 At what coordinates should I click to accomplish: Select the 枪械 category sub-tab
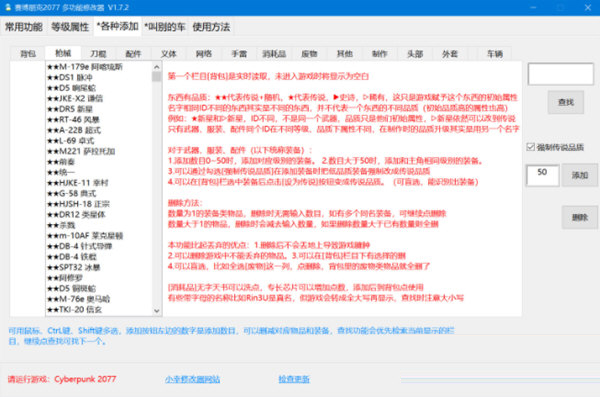click(x=63, y=53)
